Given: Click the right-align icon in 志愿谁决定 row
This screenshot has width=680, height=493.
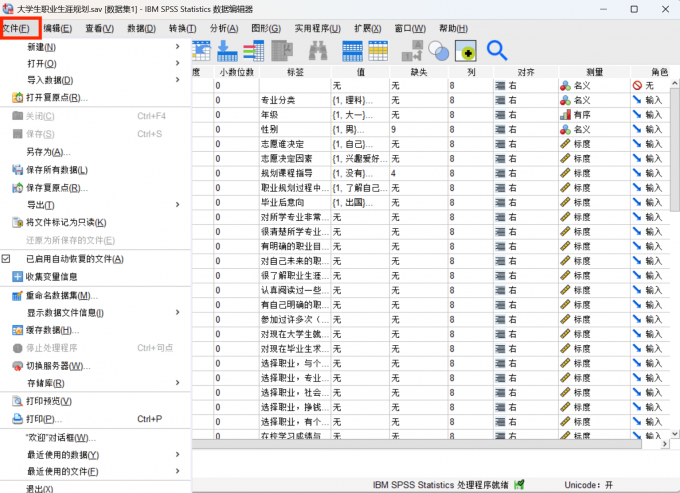Looking at the screenshot, I should click(500, 144).
